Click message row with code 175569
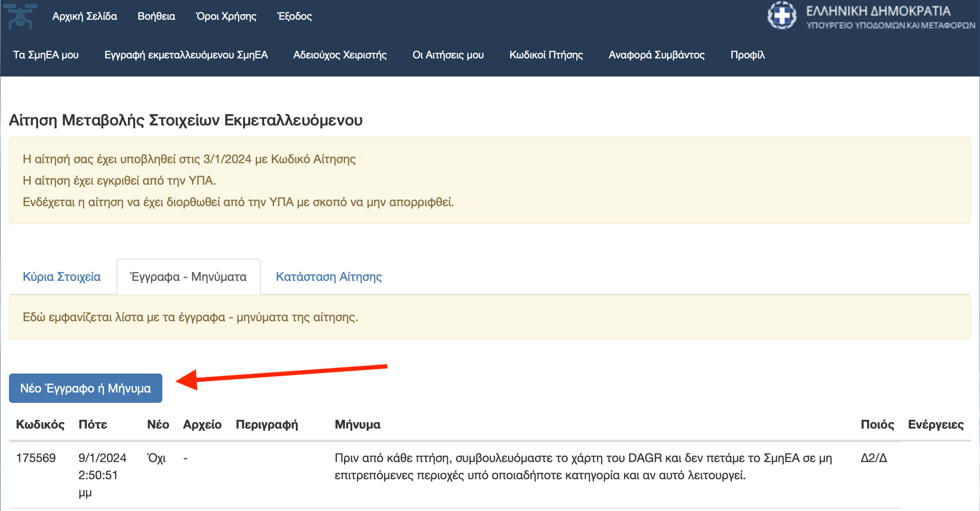 click(36, 458)
